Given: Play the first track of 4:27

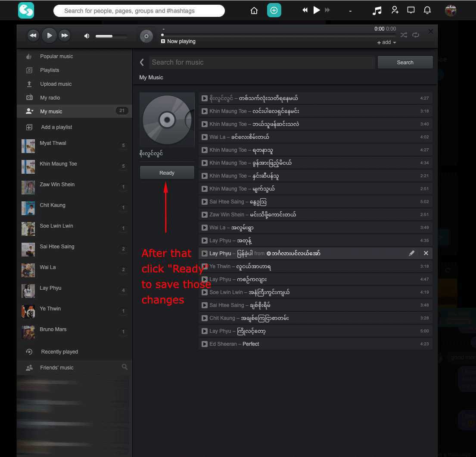Looking at the screenshot, I should (205, 98).
